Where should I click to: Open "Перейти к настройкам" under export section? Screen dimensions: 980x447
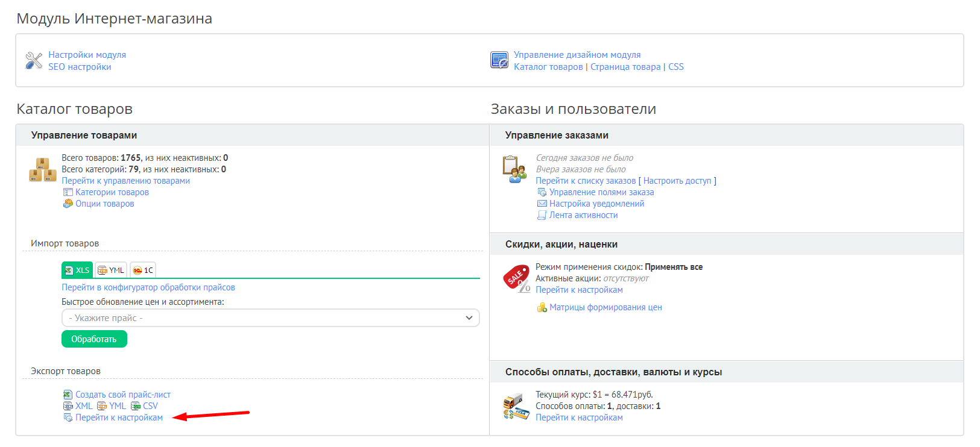coord(119,417)
